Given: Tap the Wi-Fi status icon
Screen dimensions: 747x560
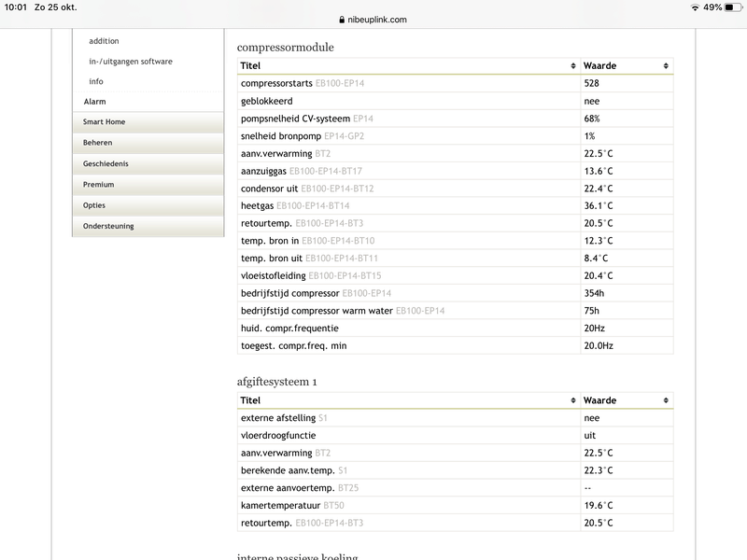Looking at the screenshot, I should click(695, 7).
